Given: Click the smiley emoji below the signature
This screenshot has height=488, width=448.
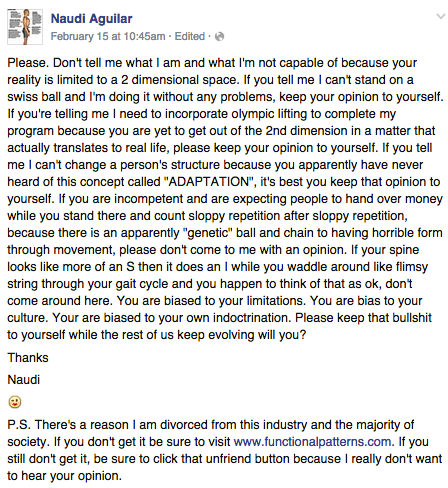Looking at the screenshot, I should [x=15, y=402].
